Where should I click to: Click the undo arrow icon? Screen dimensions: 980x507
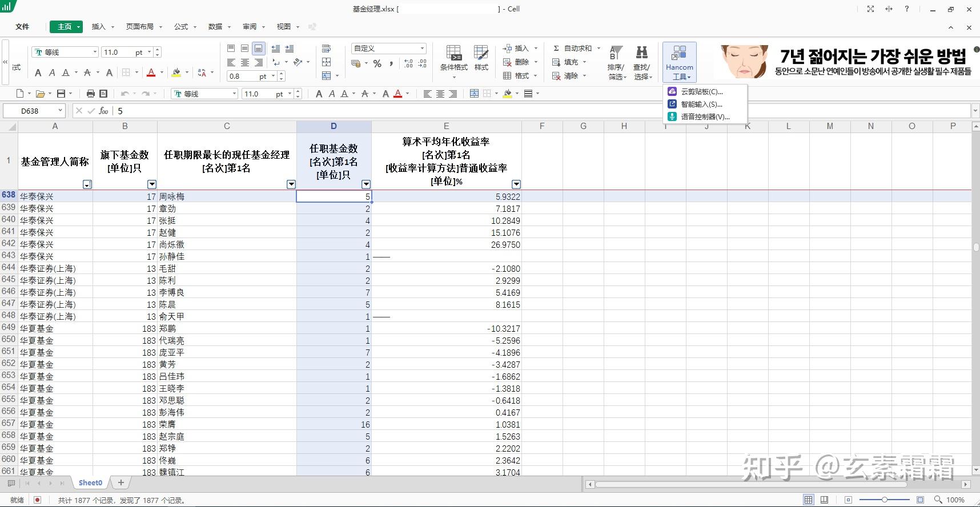click(124, 94)
